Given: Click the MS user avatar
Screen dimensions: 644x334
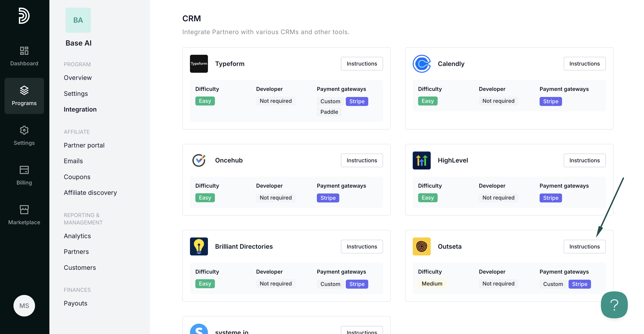Looking at the screenshot, I should point(24,305).
